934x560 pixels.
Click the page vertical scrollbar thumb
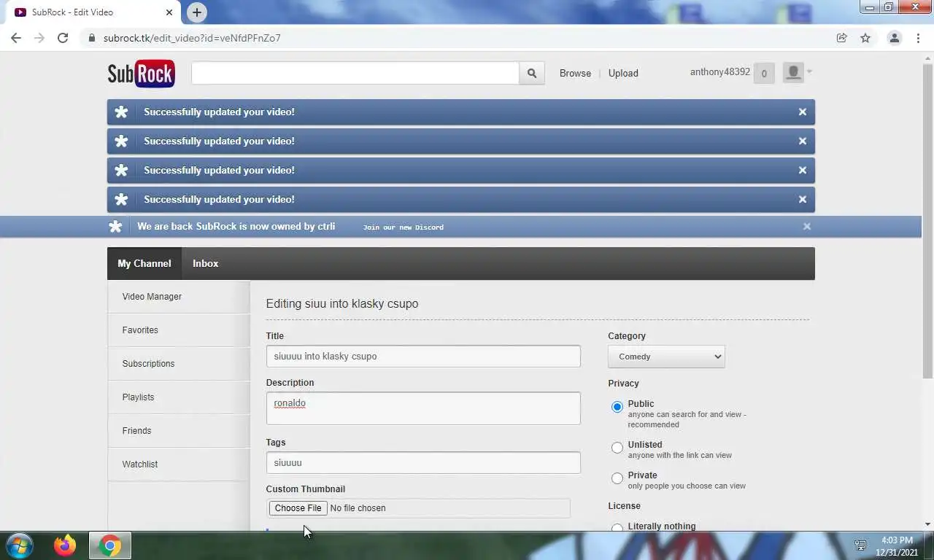coord(927,221)
